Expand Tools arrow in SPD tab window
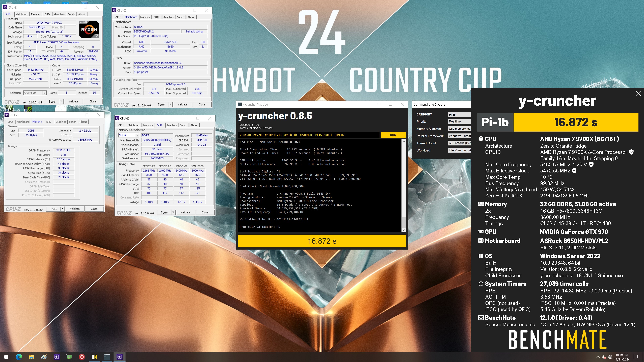This screenshot has width=644, height=362. (x=173, y=212)
